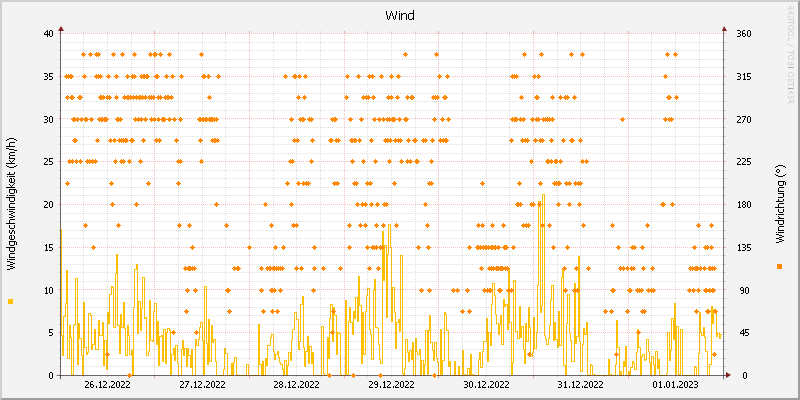Click the x-axis arrowhead at right end

(728, 376)
